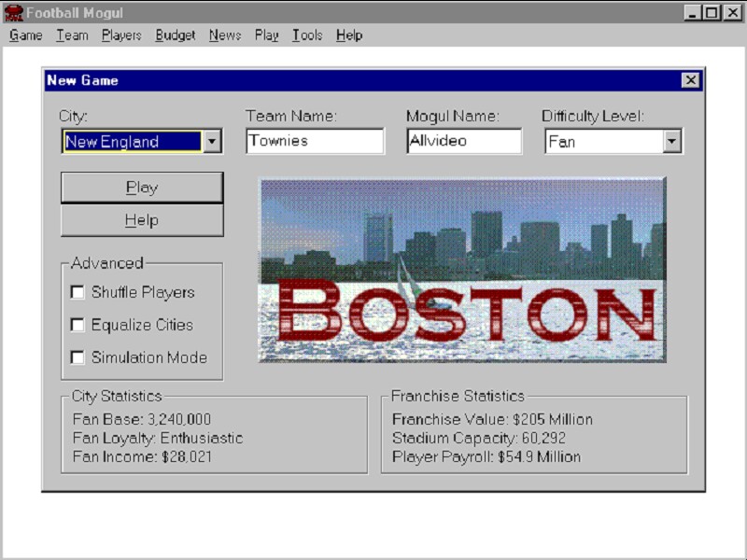The image size is (747, 560).
Task: Expand the City dropdown arrow
Action: pos(212,142)
